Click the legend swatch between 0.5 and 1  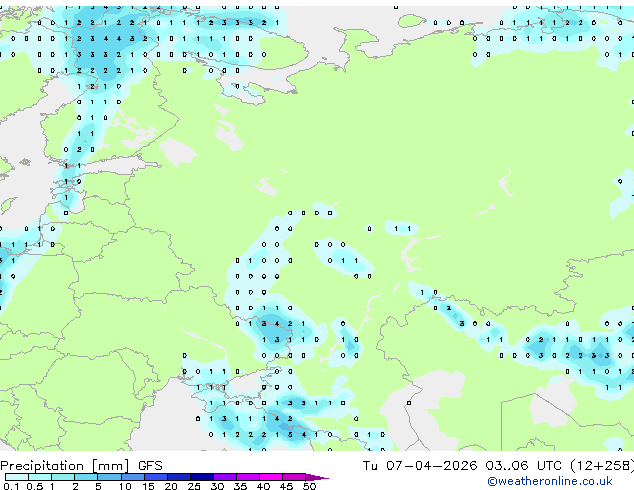[x=40, y=477]
